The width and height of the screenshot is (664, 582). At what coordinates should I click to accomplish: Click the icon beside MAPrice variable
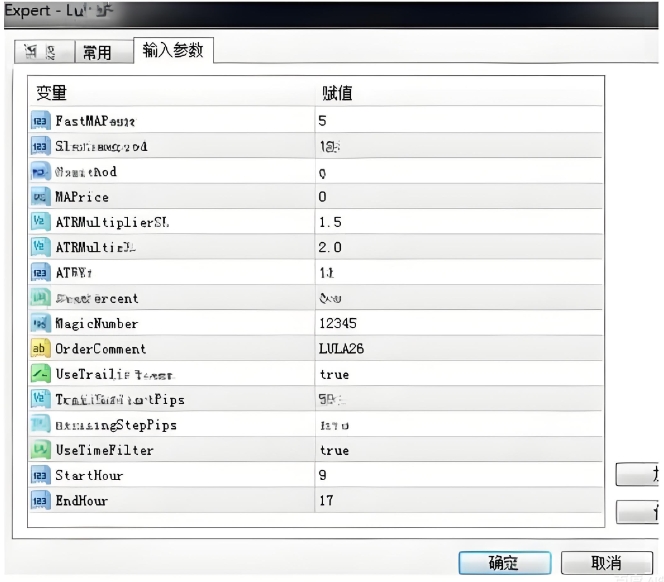[40, 197]
